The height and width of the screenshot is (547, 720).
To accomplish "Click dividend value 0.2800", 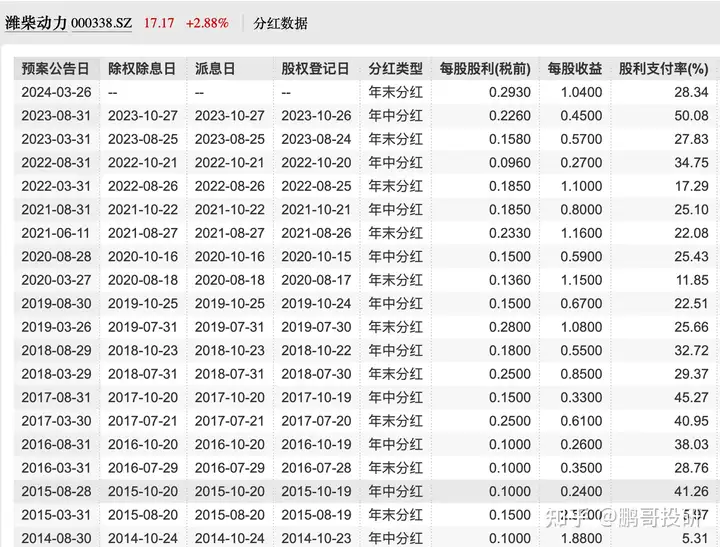I will coord(510,327).
